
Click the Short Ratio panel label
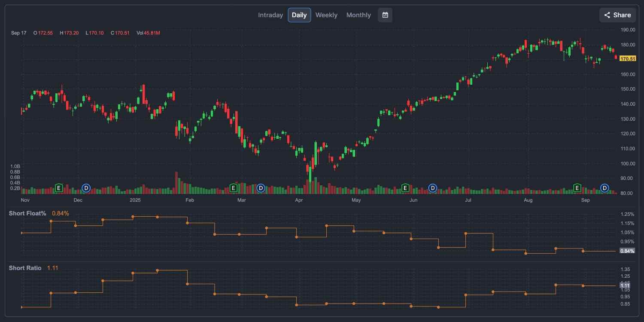(x=25, y=268)
